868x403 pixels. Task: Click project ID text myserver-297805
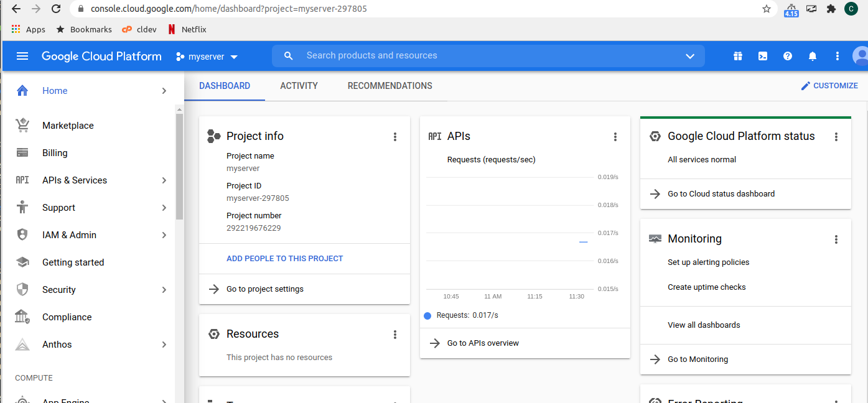tap(258, 198)
